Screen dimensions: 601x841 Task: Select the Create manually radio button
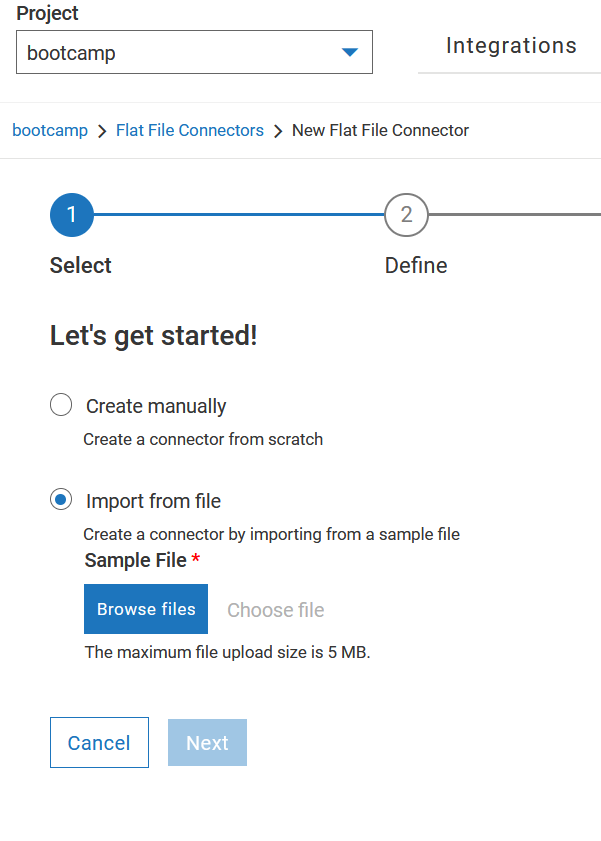coord(61,405)
